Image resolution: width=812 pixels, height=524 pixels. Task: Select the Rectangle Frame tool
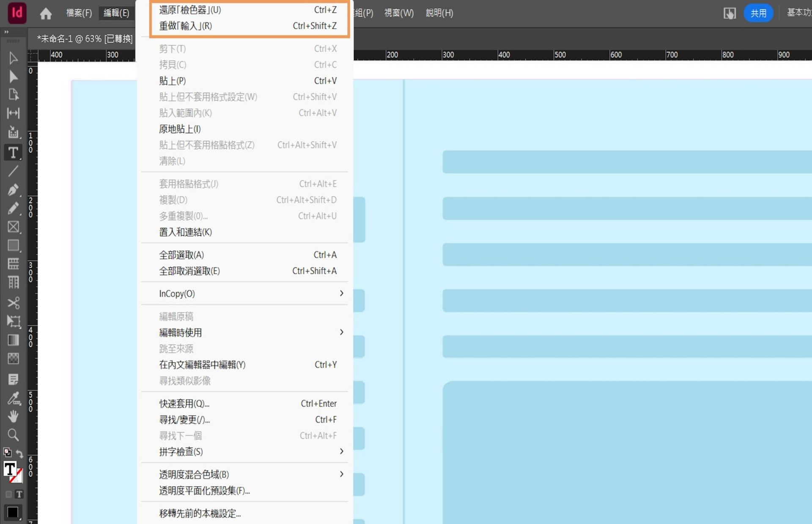13,227
